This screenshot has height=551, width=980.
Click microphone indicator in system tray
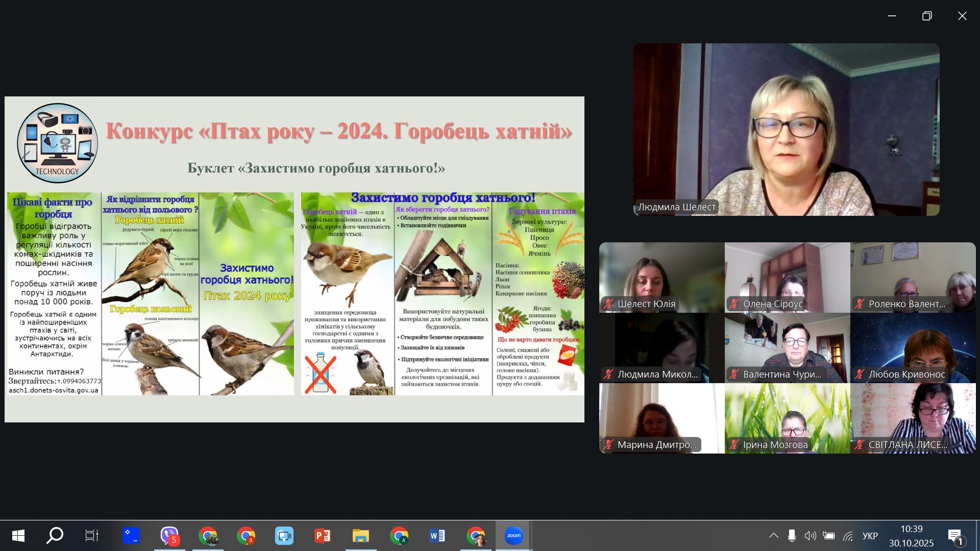(x=792, y=536)
